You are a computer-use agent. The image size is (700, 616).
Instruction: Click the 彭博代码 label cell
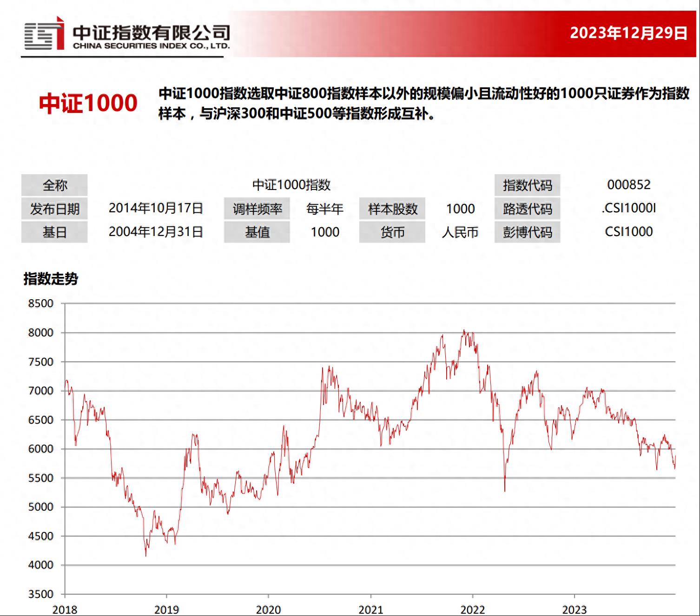point(527,232)
